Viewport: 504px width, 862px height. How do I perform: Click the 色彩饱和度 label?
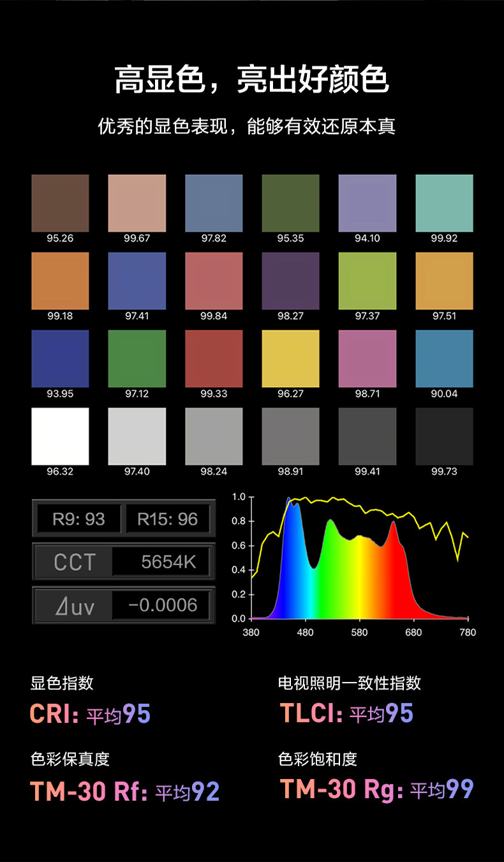coord(318,759)
